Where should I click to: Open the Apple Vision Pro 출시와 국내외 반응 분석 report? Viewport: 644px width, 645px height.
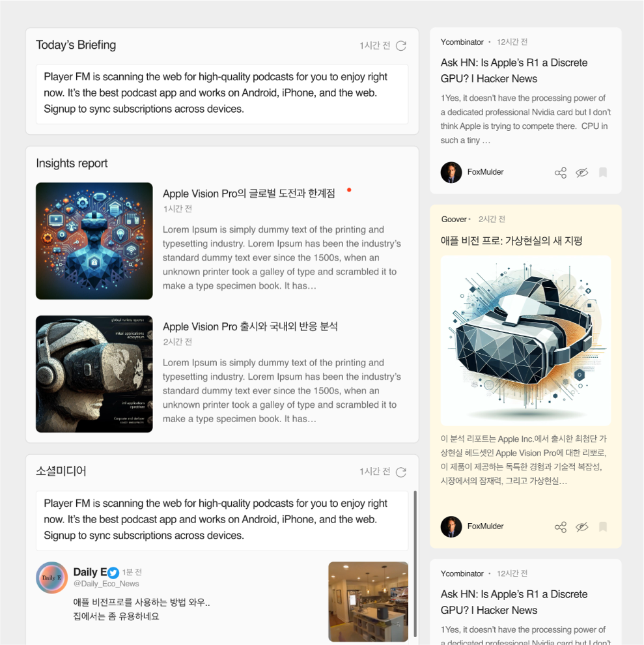point(250,326)
